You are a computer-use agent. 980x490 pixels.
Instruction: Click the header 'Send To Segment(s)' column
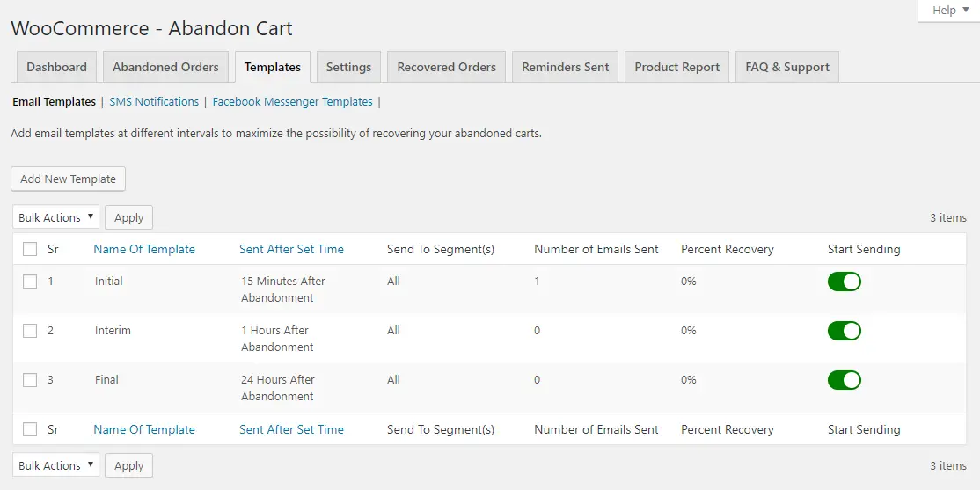[x=441, y=249]
